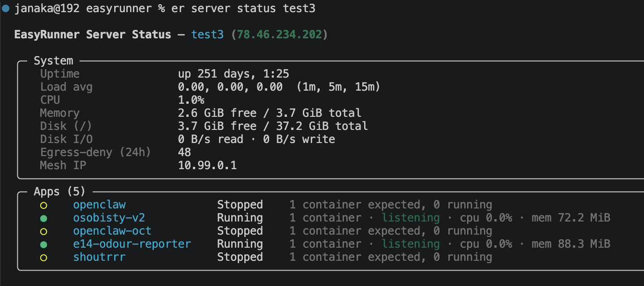Open the osobisty-v2 app name
Viewport: 644px width, 286px height.
click(109, 218)
